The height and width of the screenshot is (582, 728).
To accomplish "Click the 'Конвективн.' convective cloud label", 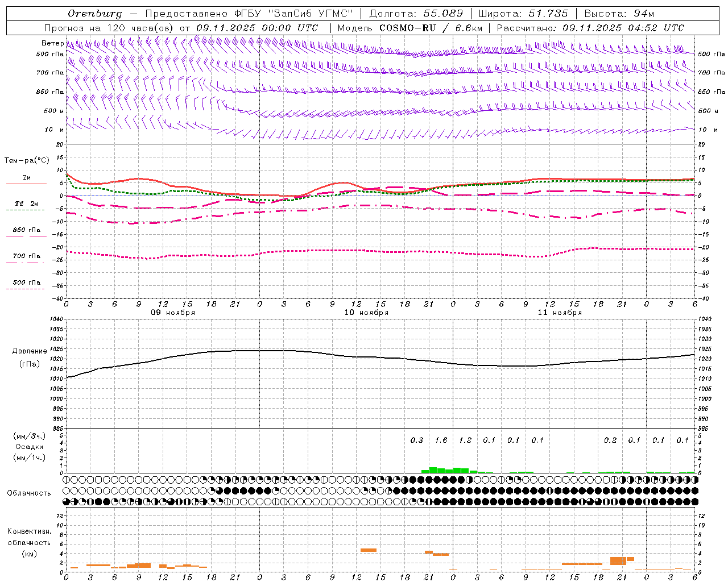I will click(x=29, y=531).
